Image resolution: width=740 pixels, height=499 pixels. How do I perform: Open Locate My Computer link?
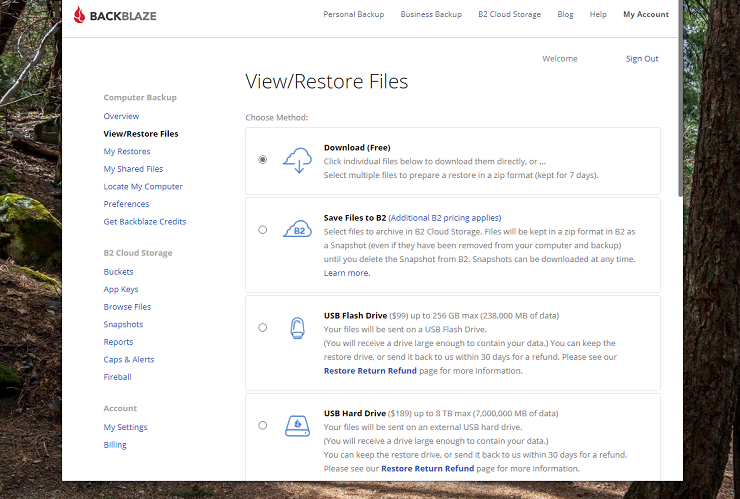tap(143, 186)
